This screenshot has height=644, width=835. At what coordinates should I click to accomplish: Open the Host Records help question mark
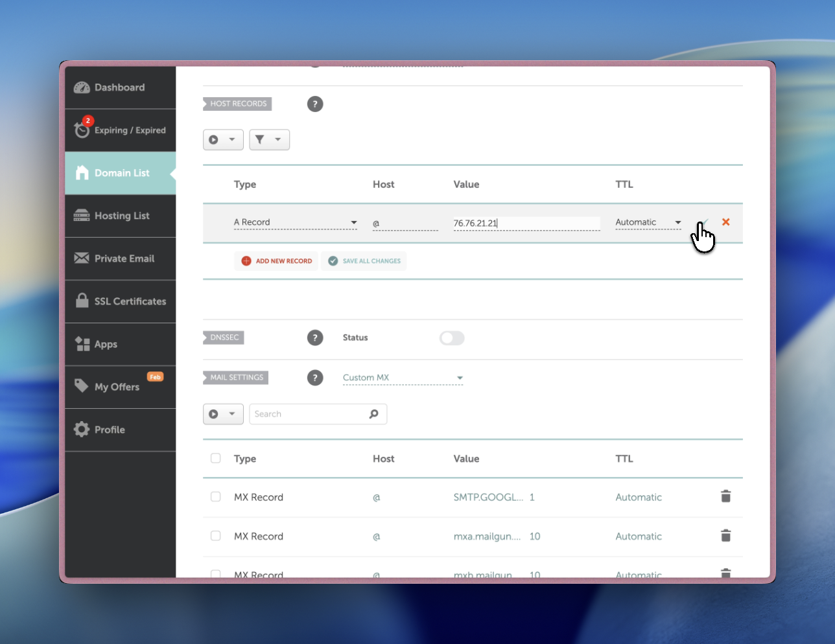tap(315, 104)
